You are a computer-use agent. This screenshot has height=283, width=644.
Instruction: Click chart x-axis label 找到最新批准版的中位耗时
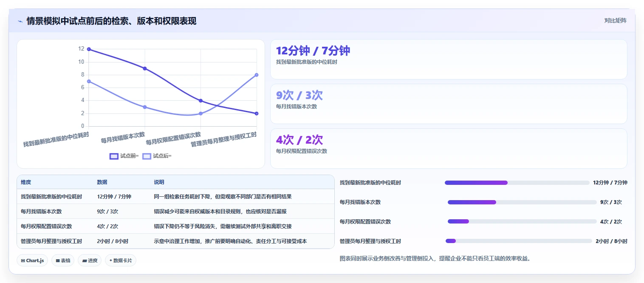(56, 139)
